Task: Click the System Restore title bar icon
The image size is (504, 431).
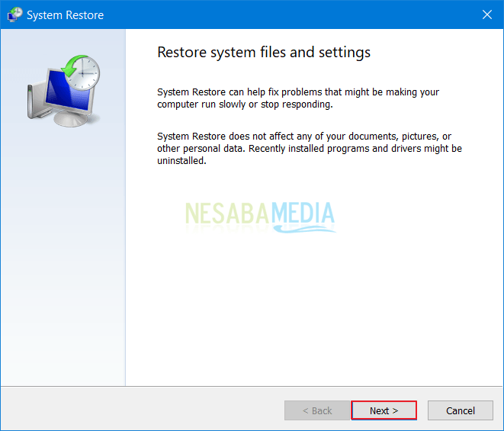Action: [14, 14]
